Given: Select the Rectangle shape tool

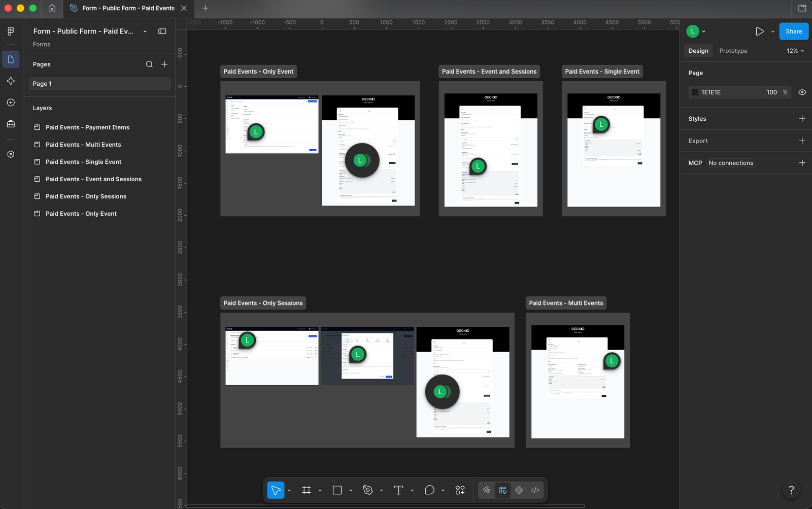Looking at the screenshot, I should click(x=337, y=490).
